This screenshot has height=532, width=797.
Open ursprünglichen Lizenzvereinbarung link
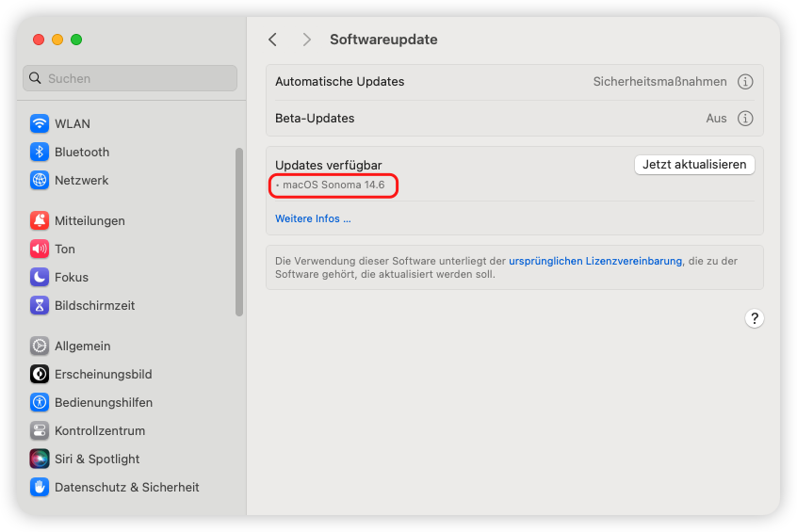click(x=595, y=261)
